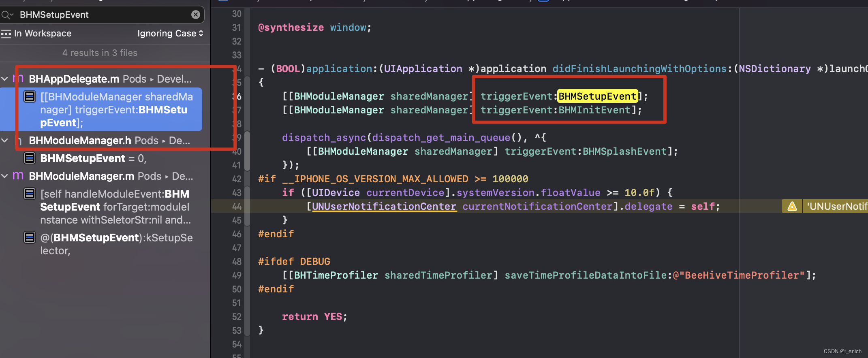Click line number 52 in the gutter
This screenshot has height=358, width=868.
(x=237, y=317)
